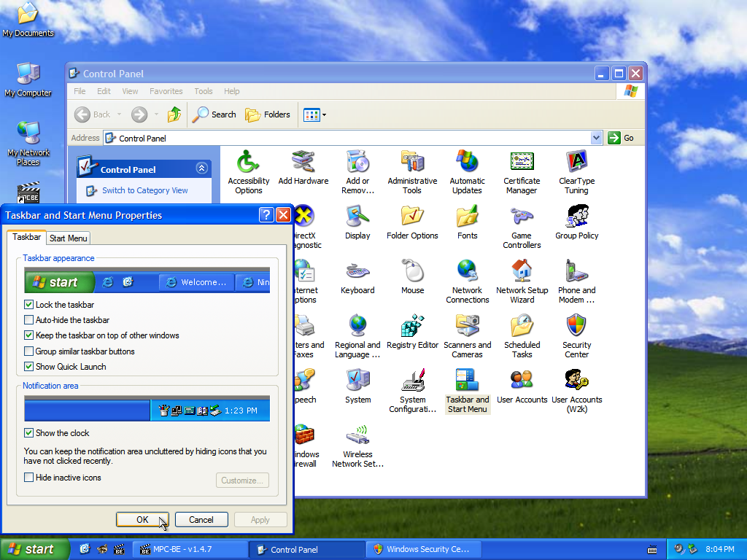
Task: Enable Hide inactive icons checkbox
Action: [x=29, y=478]
